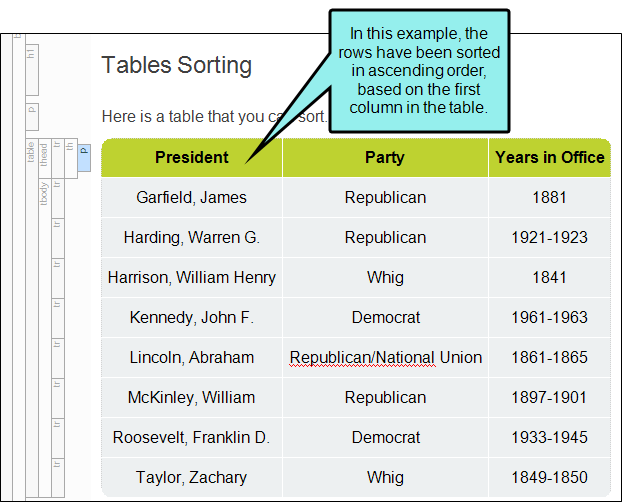Select the p structure bar beside intro paragraph
The image size is (622, 502).
32,117
